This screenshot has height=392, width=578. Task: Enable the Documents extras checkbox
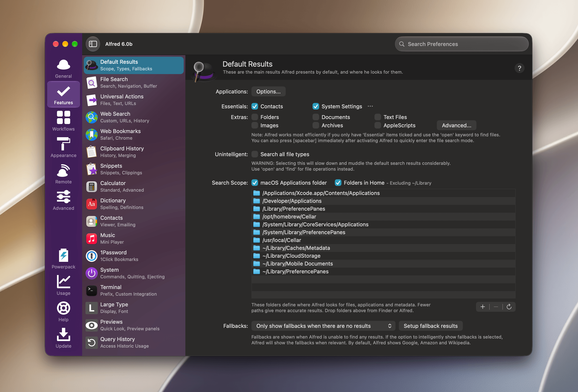click(316, 117)
